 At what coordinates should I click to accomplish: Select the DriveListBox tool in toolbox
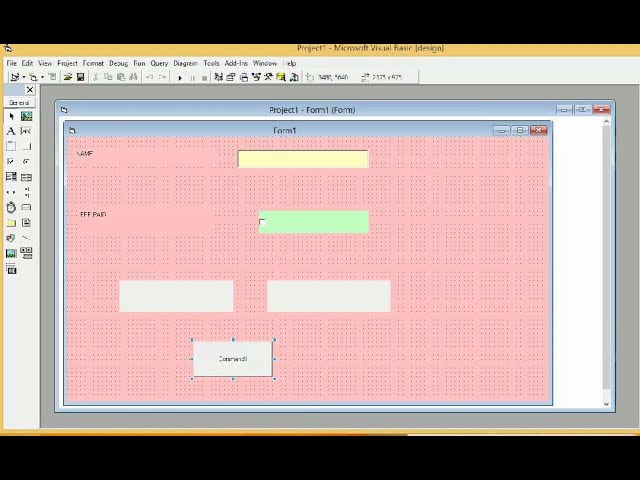26,207
